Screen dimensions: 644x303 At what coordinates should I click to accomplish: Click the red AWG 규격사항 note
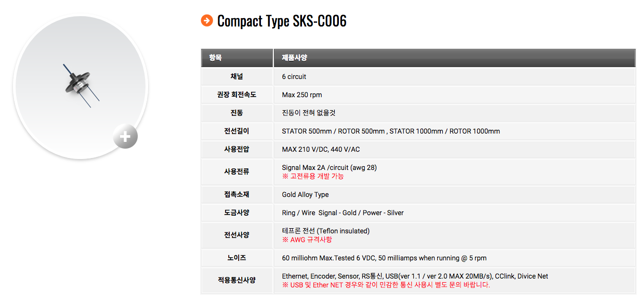pos(307,240)
